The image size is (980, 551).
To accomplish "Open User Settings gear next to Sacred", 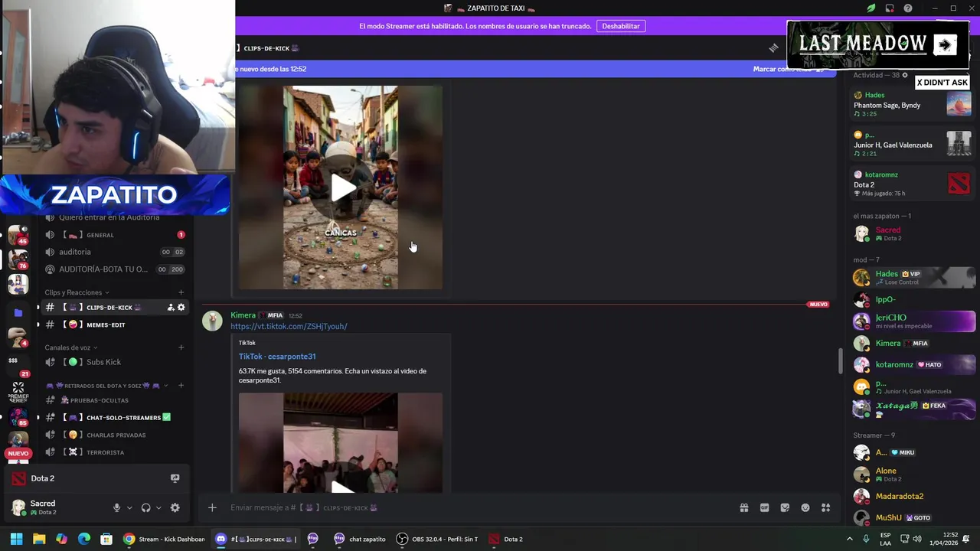I will pos(175,507).
